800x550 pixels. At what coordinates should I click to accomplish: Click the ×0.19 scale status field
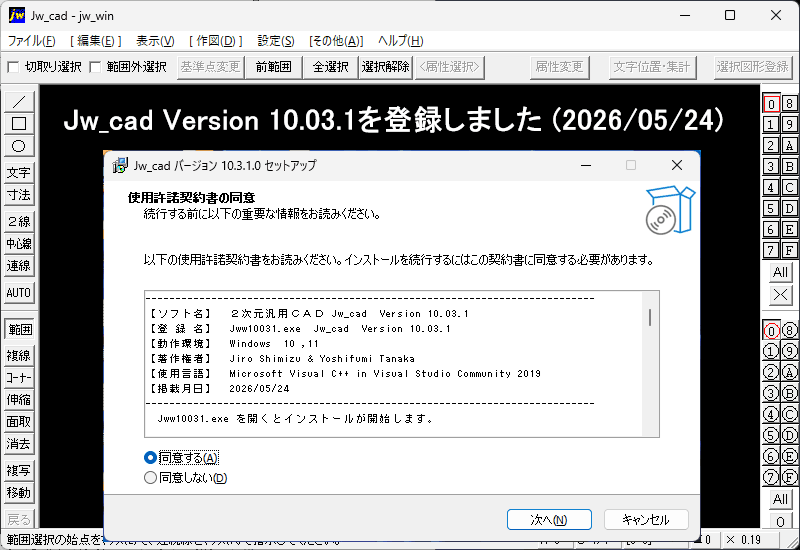point(751,540)
